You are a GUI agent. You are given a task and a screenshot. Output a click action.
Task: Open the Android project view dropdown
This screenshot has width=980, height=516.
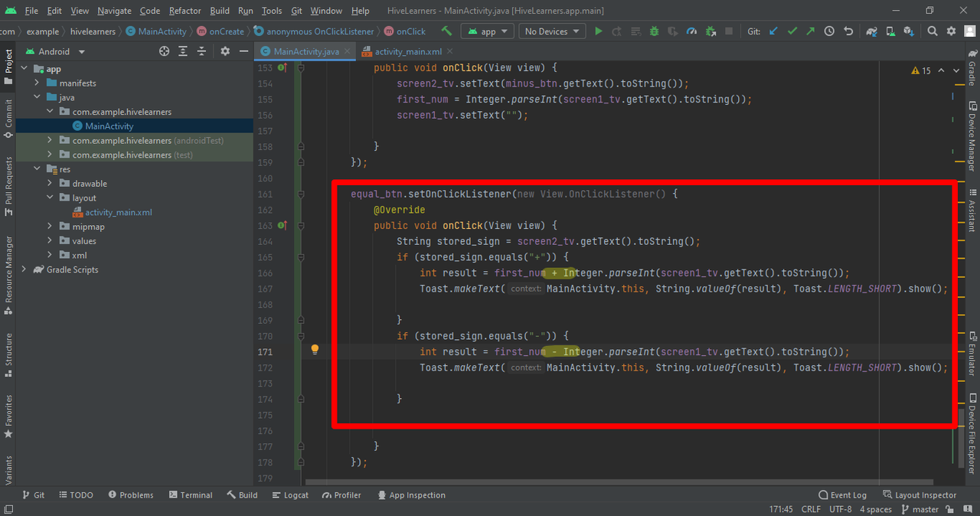tap(55, 51)
